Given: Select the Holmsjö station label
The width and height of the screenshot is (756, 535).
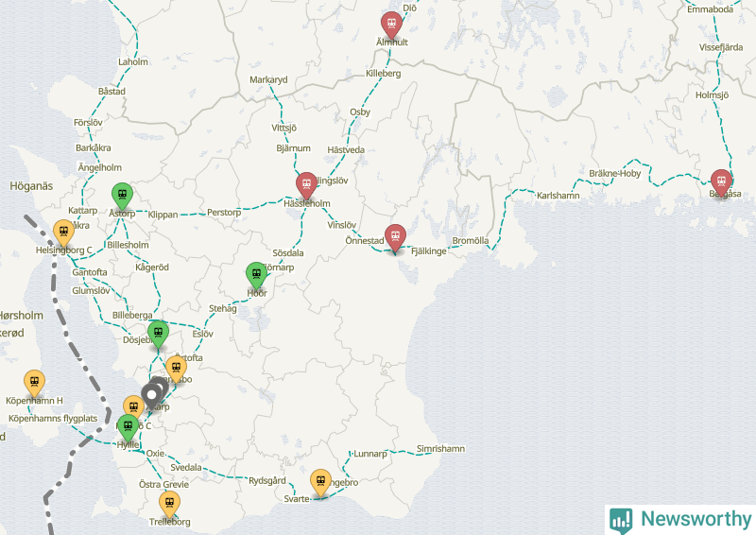Looking at the screenshot, I should [x=712, y=95].
